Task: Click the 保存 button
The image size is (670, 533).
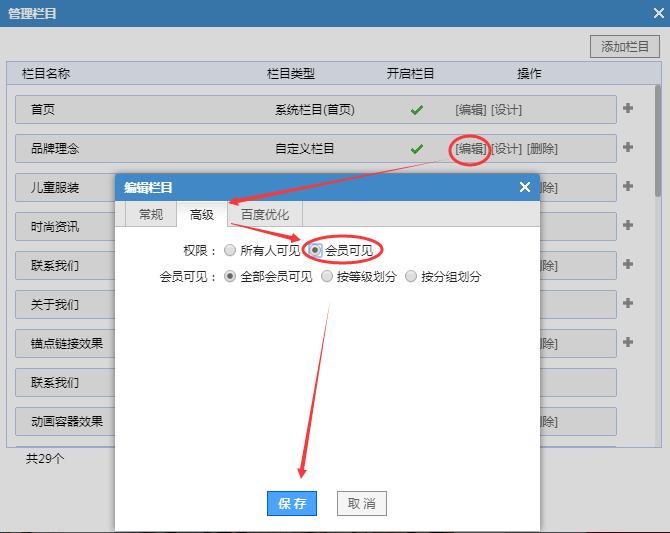Action: click(x=292, y=504)
